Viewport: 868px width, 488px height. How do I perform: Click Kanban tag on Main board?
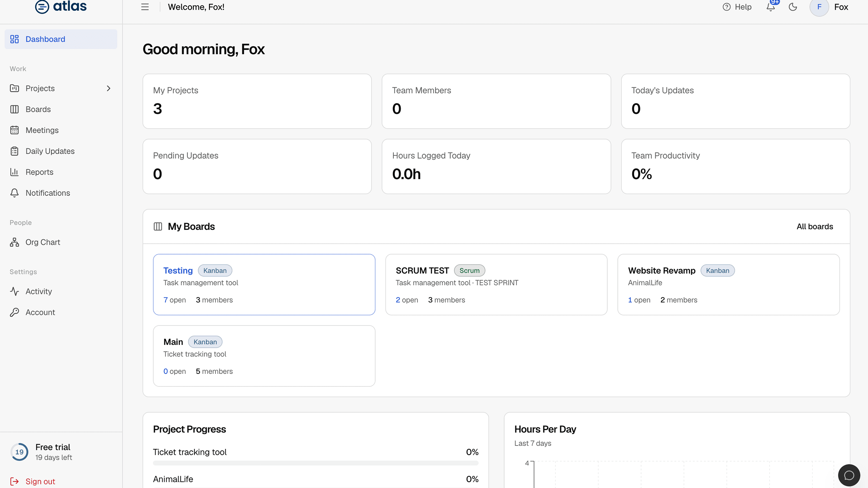(x=205, y=342)
